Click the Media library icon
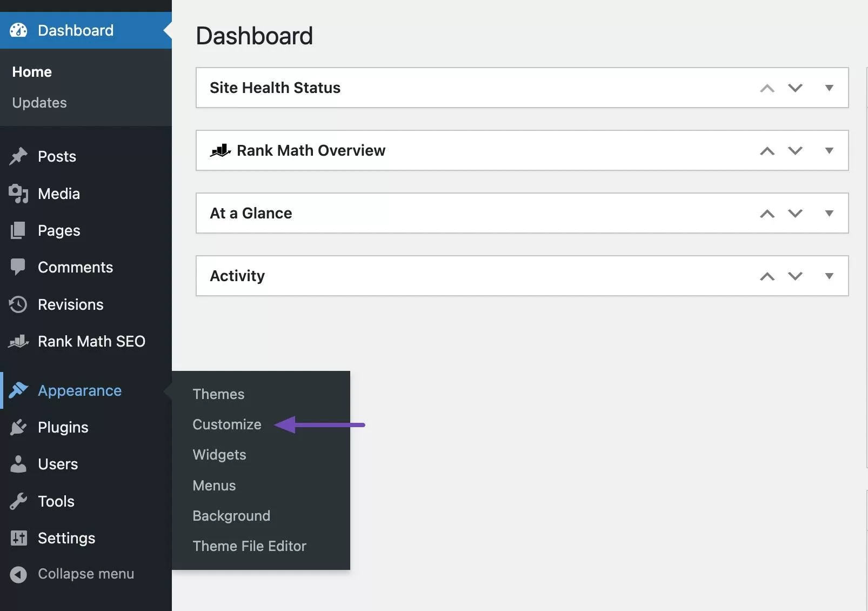 click(18, 194)
